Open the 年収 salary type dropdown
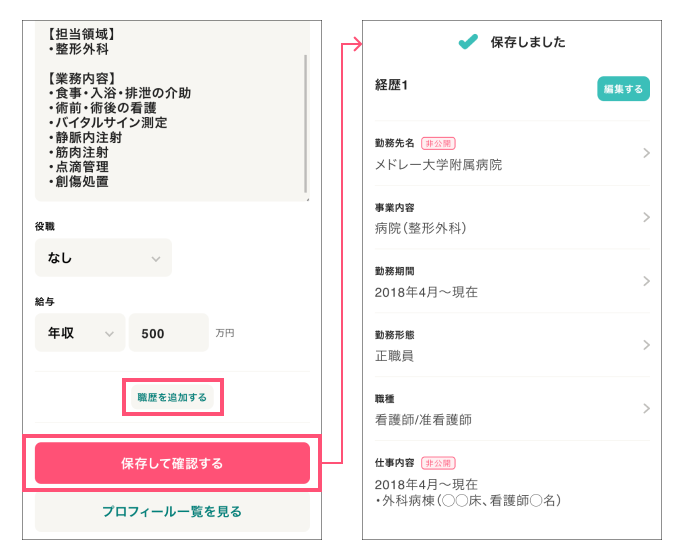 (x=80, y=333)
